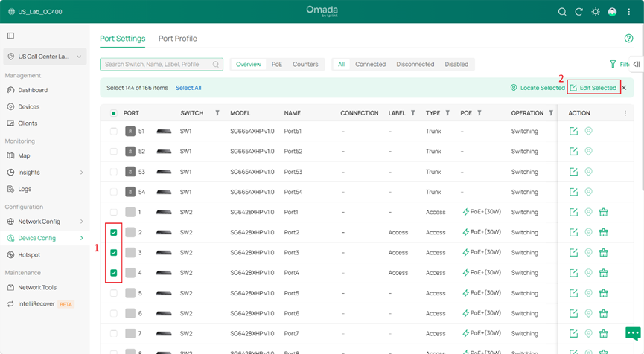Click the locate icon for Port3
Image resolution: width=644 pixels, height=354 pixels.
[x=589, y=253]
